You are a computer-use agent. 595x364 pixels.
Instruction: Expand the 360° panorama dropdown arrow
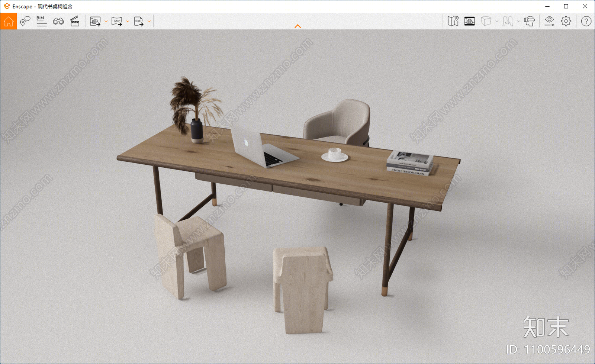tap(128, 21)
